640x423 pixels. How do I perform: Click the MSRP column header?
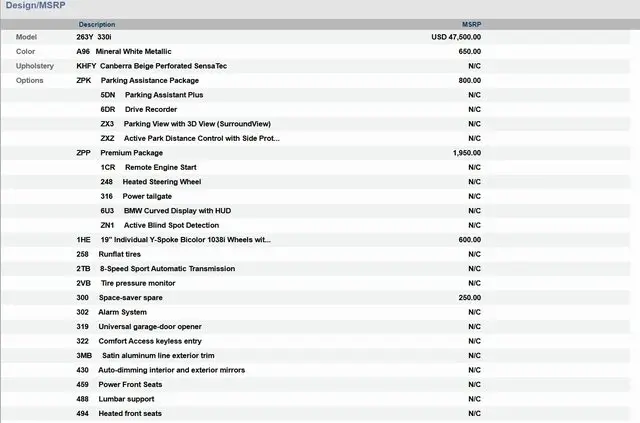click(x=470, y=24)
